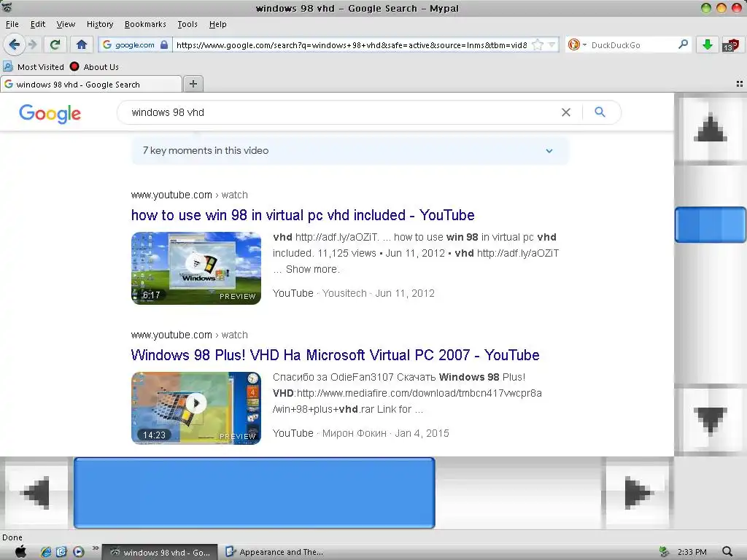The image size is (747, 560).
Task: Click the uBlock shield extension icon
Action: click(731, 44)
